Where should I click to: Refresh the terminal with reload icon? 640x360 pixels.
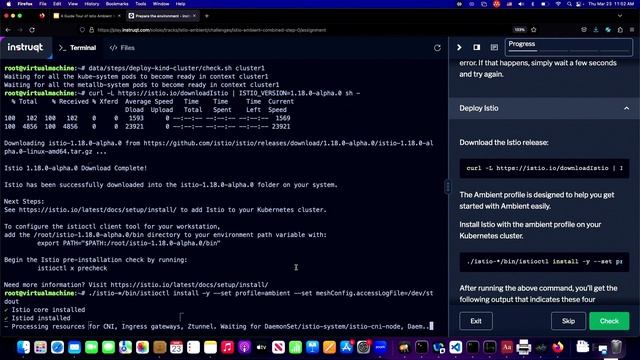click(x=437, y=48)
